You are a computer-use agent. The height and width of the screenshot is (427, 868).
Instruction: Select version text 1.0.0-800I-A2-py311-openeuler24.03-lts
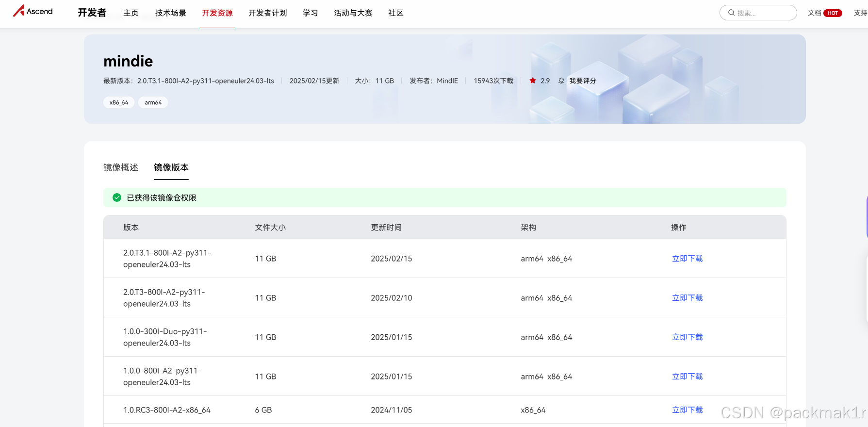163,377
